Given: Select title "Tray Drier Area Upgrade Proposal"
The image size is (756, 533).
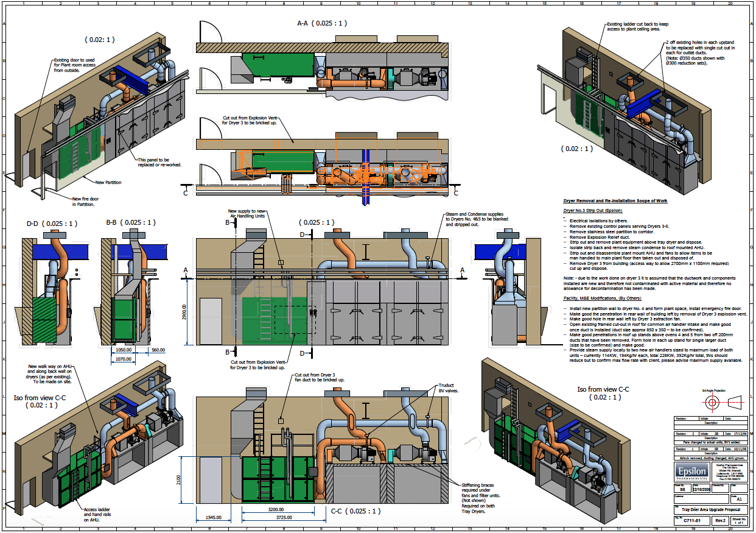Looking at the screenshot, I should click(711, 509).
